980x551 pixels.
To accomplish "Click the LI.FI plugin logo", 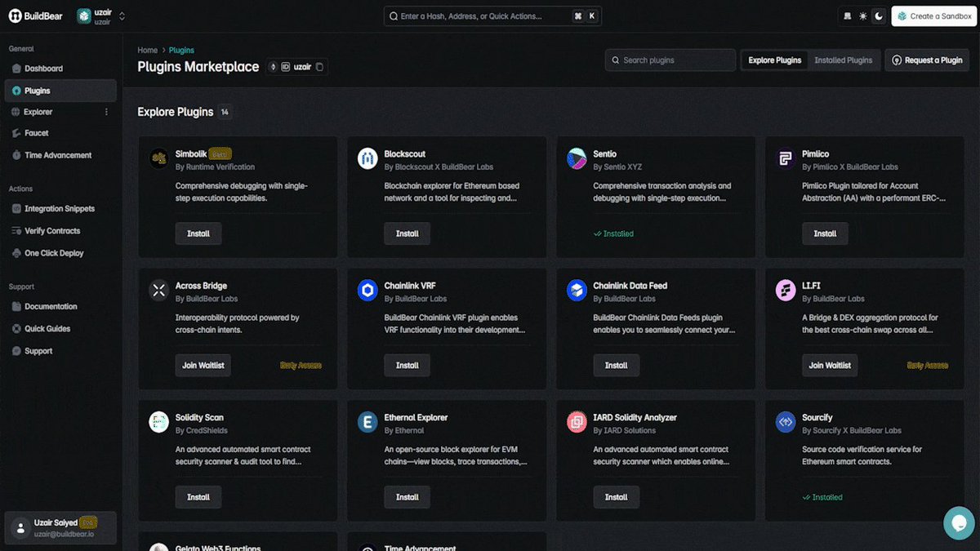I will tap(786, 291).
